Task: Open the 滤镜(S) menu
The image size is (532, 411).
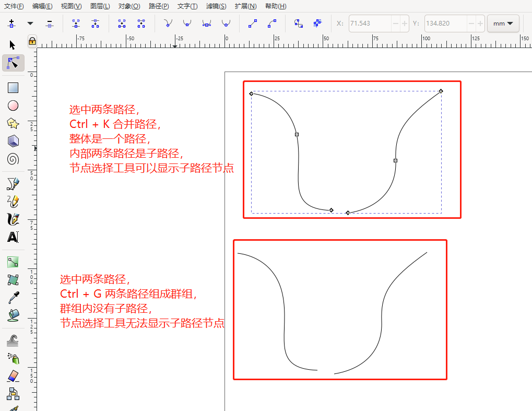Action: tap(216, 6)
